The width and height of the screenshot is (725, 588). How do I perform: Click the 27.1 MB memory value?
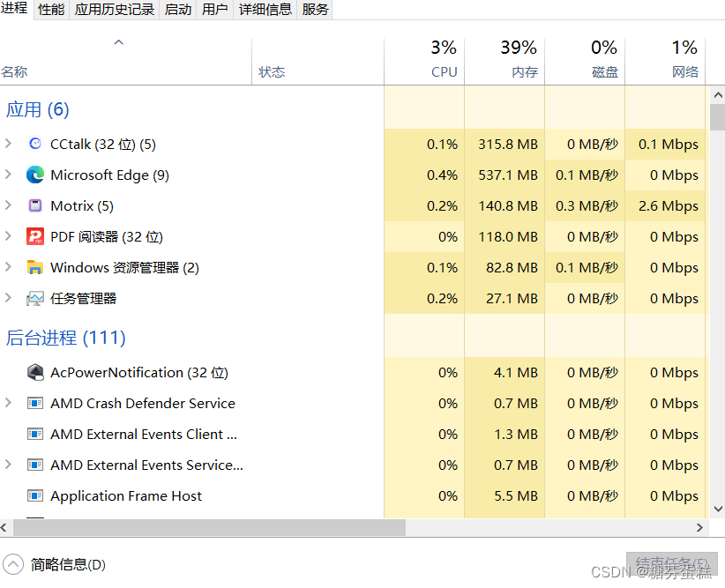512,299
